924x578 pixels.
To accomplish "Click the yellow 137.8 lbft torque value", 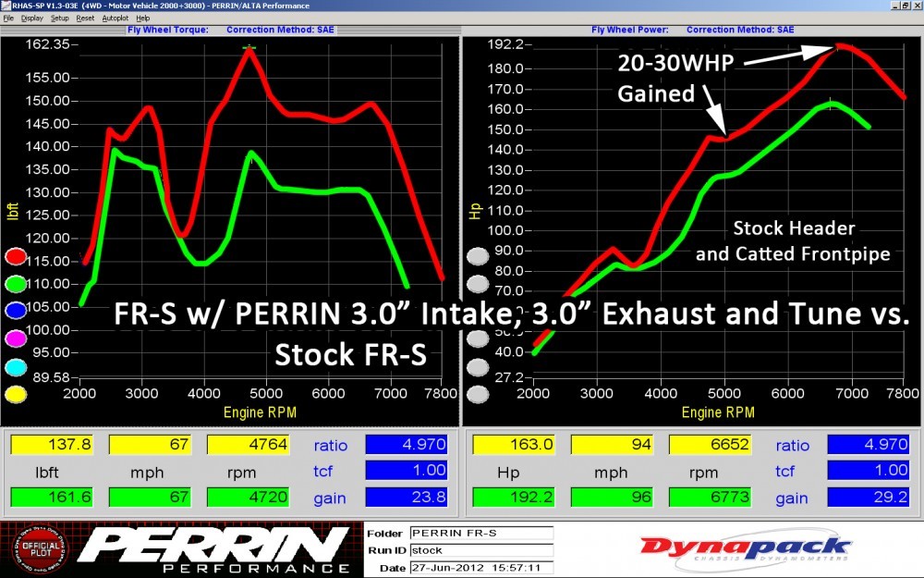I will click(52, 444).
